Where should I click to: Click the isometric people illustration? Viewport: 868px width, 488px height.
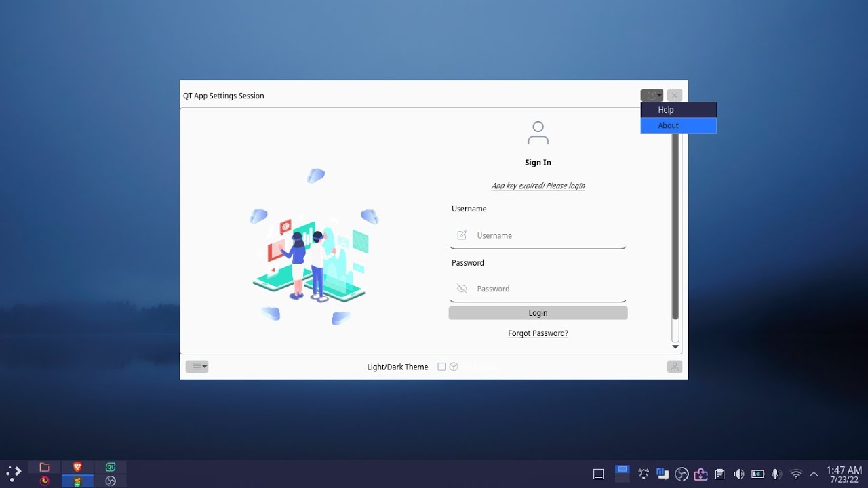[314, 247]
